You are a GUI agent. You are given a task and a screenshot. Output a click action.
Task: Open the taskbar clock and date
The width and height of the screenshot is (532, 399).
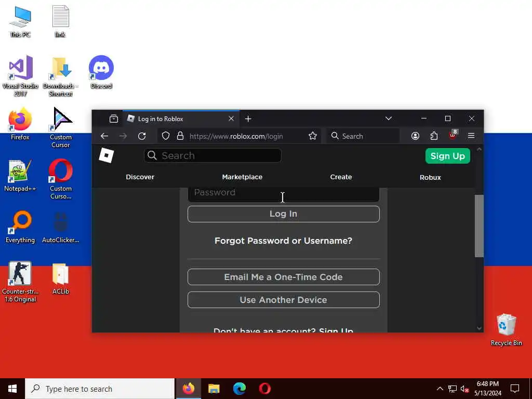click(487, 389)
